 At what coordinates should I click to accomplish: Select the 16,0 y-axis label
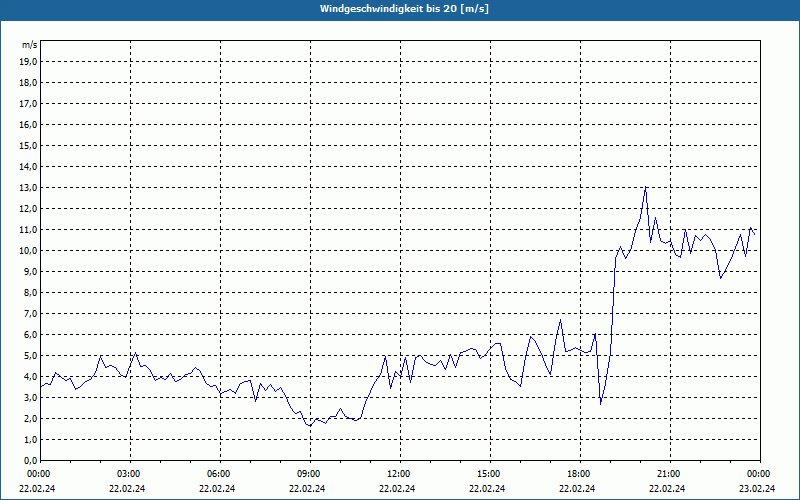[x=28, y=124]
